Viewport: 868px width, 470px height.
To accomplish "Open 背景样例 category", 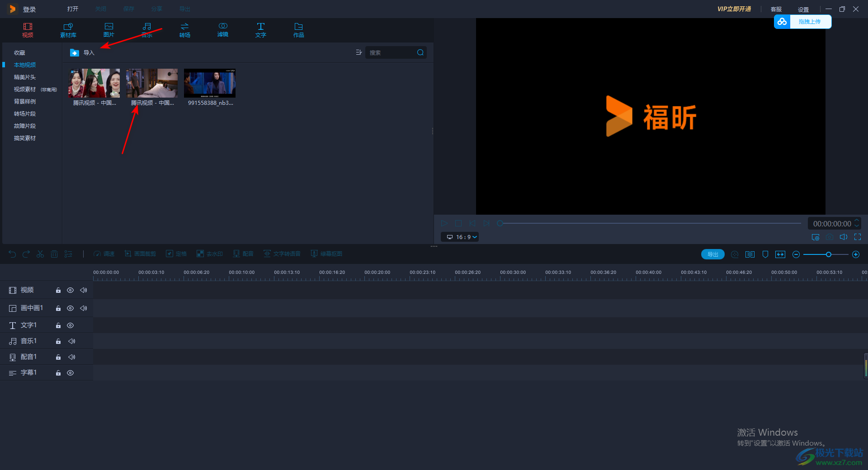I will [25, 102].
